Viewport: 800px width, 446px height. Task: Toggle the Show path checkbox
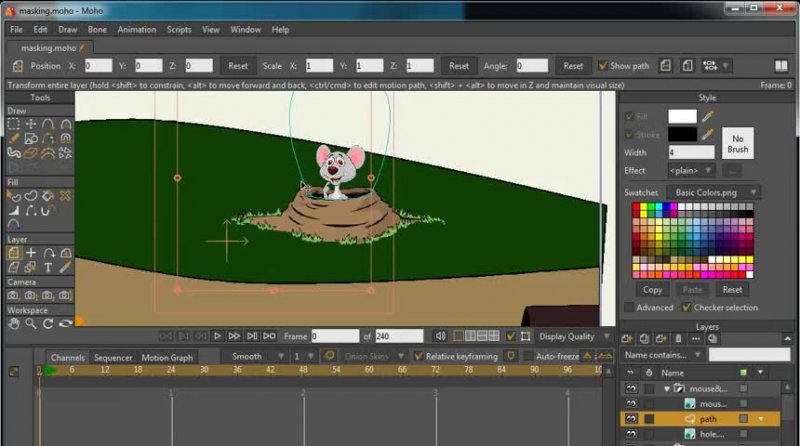(x=603, y=66)
